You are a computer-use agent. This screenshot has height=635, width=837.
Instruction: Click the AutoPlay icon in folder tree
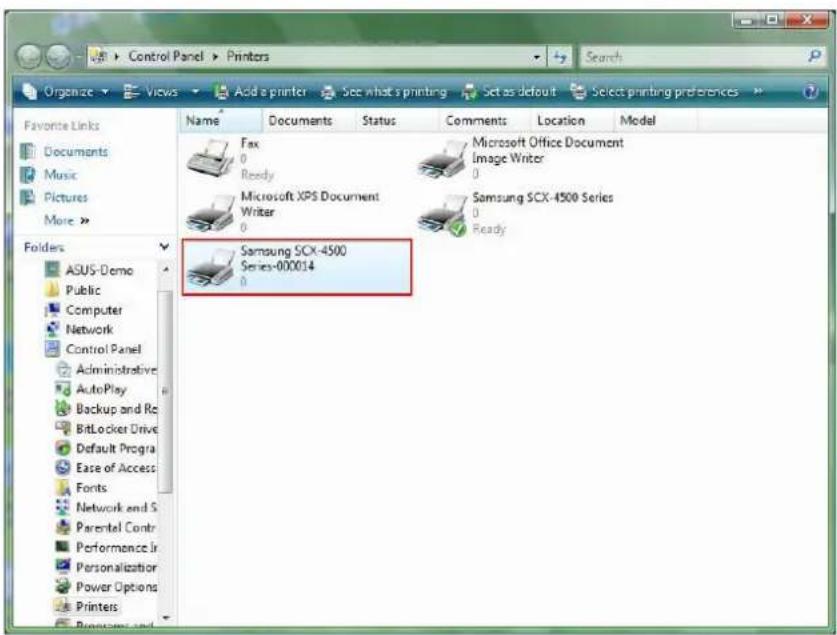63,389
